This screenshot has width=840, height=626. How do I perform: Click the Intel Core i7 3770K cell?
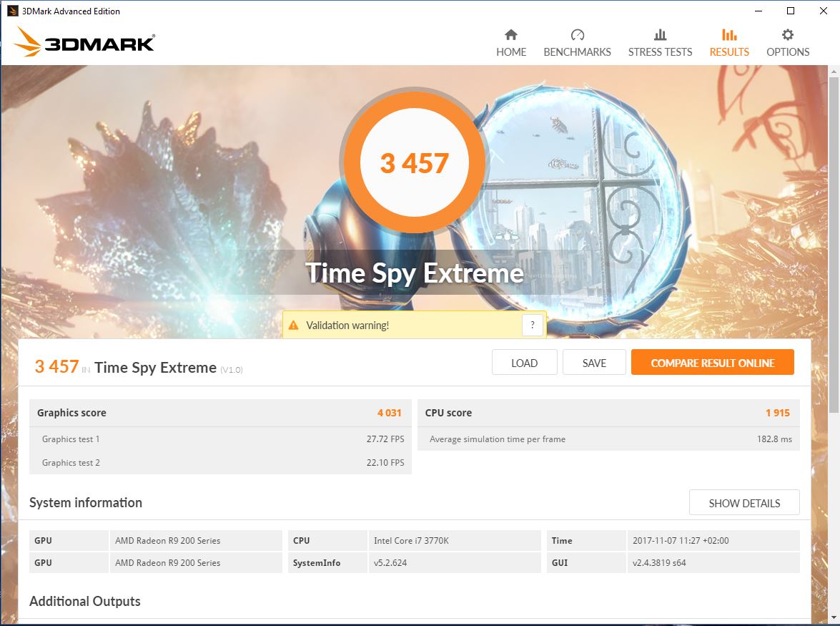click(454, 540)
